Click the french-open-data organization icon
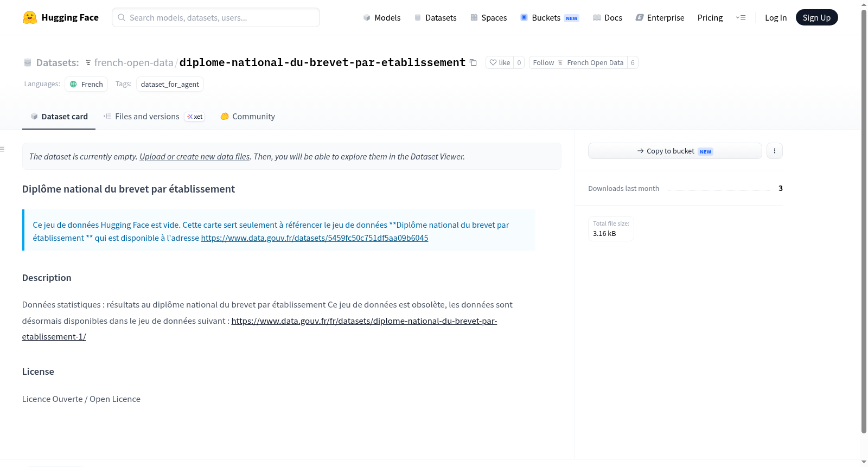 pos(88,62)
